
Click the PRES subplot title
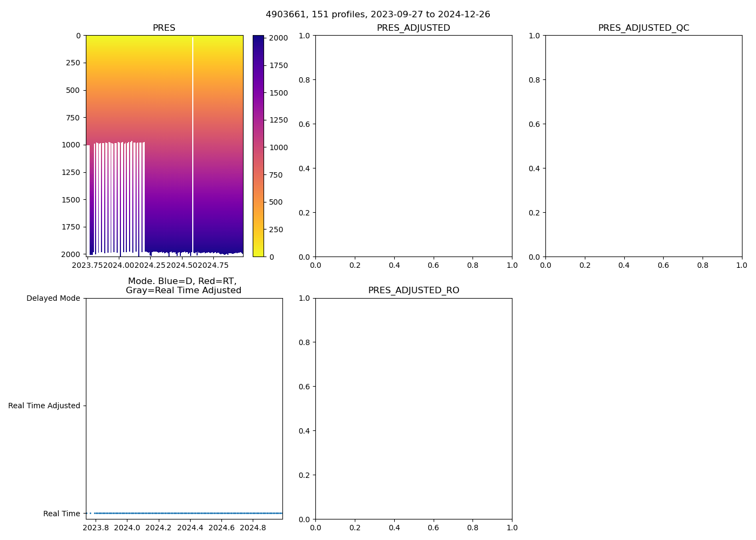pos(164,28)
